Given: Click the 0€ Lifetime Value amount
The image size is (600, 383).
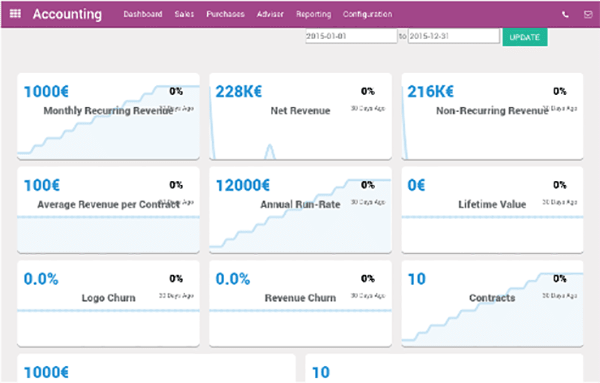Looking at the screenshot, I should tap(416, 186).
